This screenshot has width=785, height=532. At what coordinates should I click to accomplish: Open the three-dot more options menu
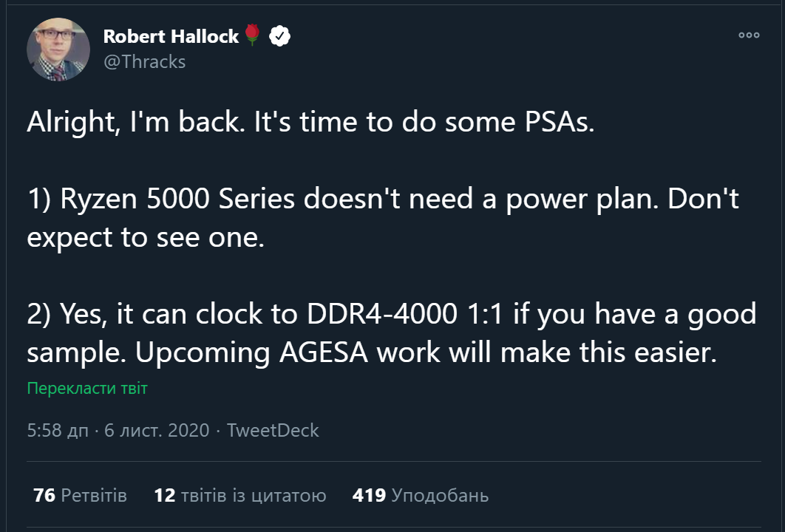point(749,35)
